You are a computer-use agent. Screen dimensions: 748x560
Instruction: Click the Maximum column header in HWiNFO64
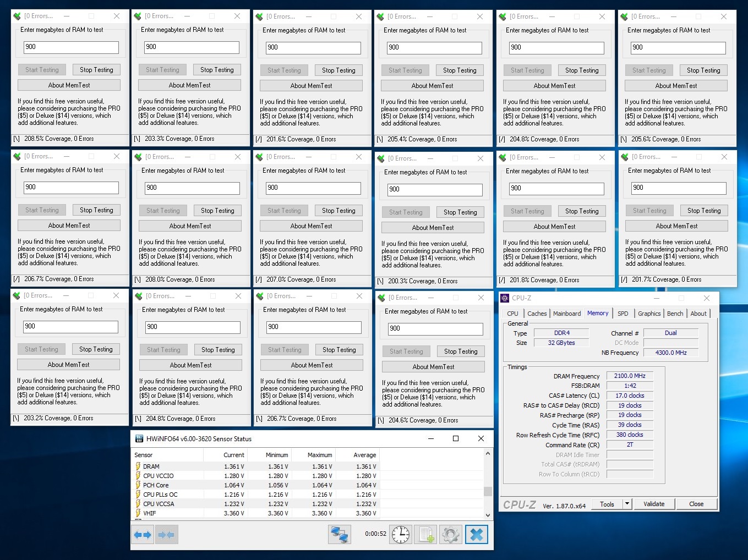coord(314,455)
